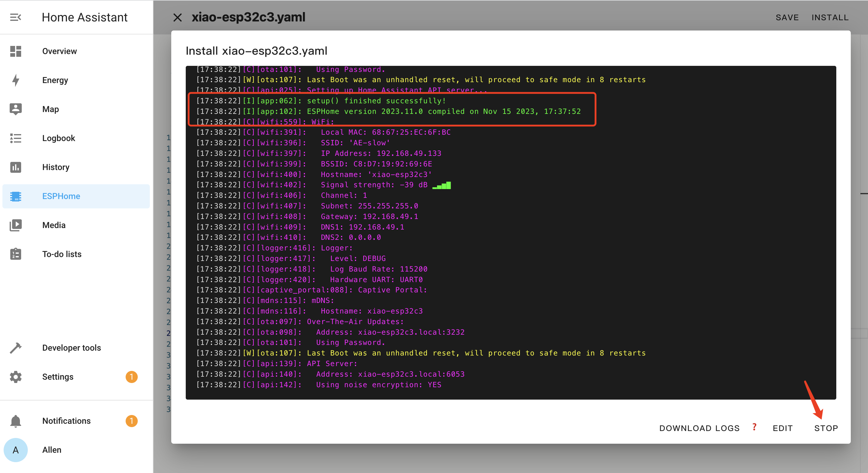Image resolution: width=868 pixels, height=473 pixels.
Task: Click the Settings gear icon
Action: click(15, 377)
